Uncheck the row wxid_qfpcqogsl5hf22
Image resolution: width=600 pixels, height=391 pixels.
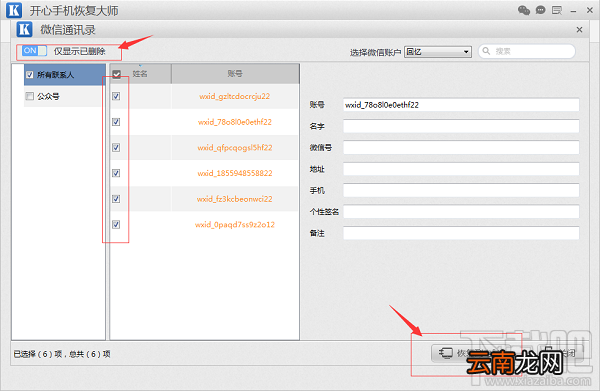(x=116, y=147)
